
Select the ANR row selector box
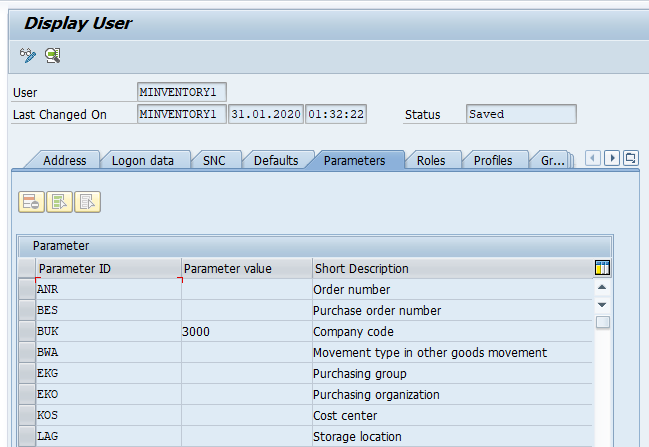[x=26, y=289]
